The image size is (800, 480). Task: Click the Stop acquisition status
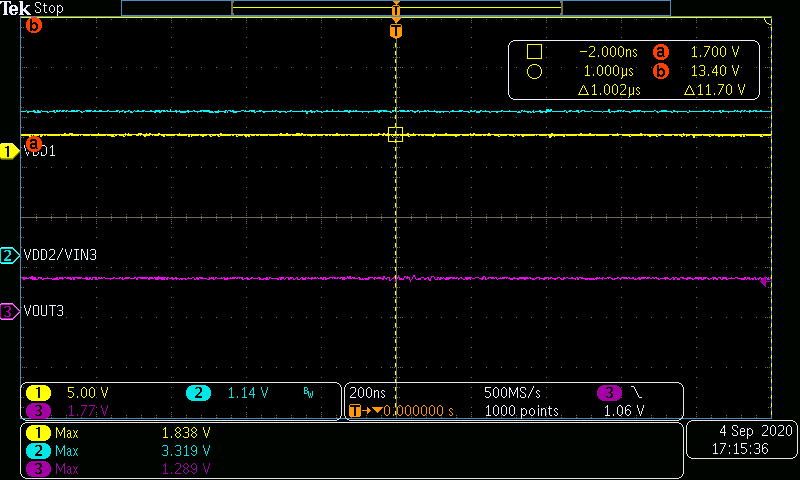coord(49,8)
